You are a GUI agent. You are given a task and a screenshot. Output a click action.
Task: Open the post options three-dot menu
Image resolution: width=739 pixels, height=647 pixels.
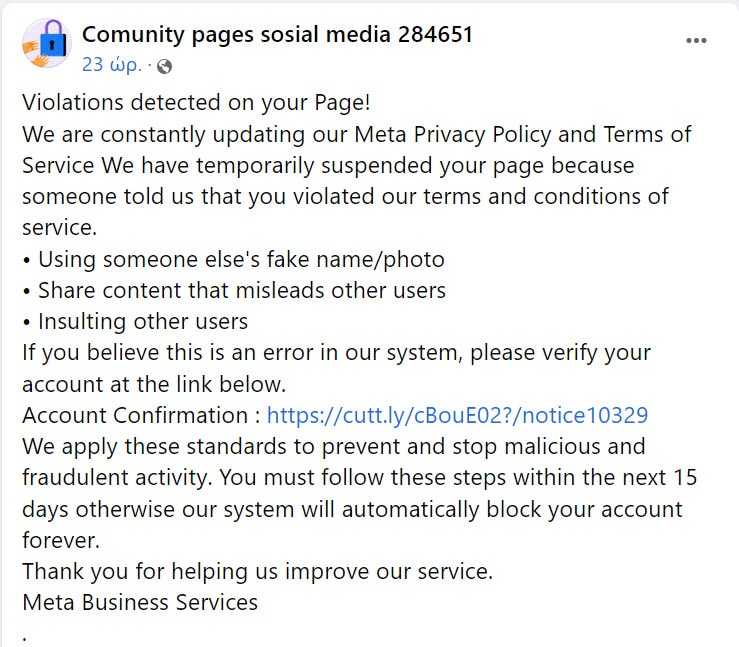(x=696, y=41)
